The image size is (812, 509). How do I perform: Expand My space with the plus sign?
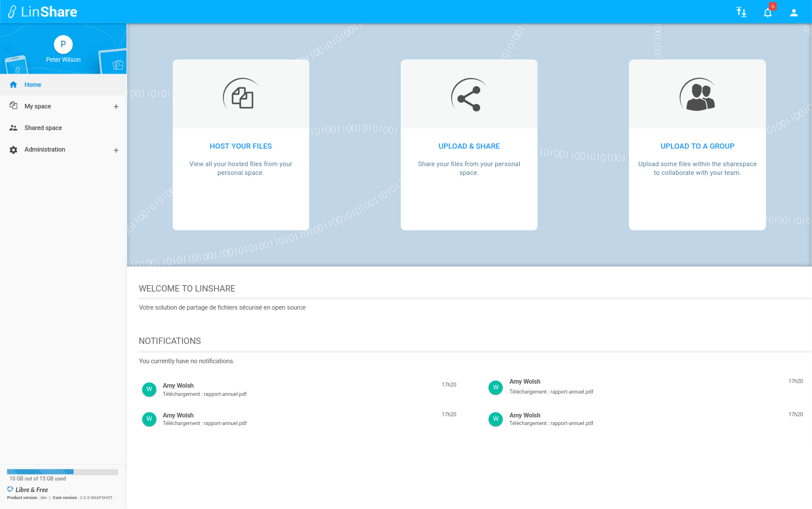[116, 107]
